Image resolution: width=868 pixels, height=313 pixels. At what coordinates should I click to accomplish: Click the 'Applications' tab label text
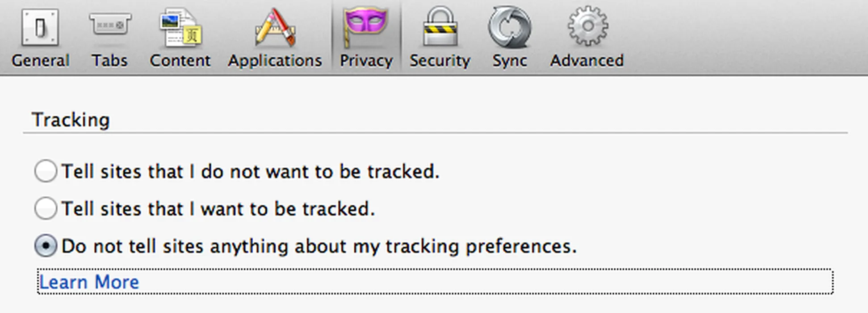275,61
